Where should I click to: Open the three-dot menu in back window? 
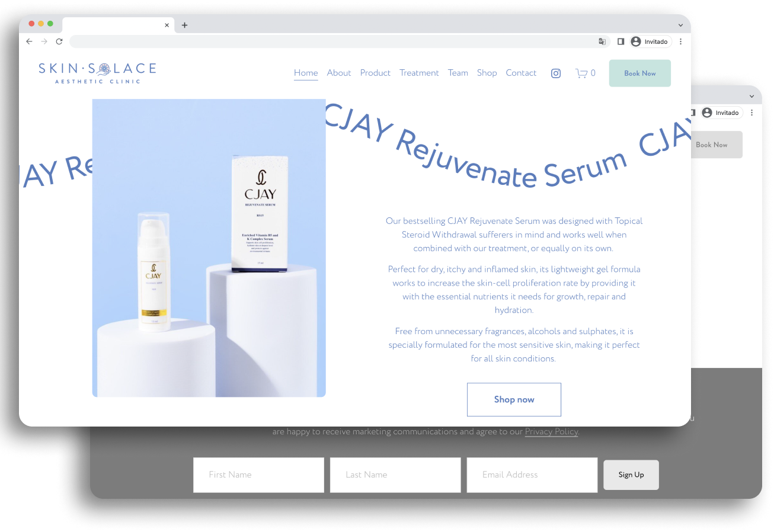(751, 113)
